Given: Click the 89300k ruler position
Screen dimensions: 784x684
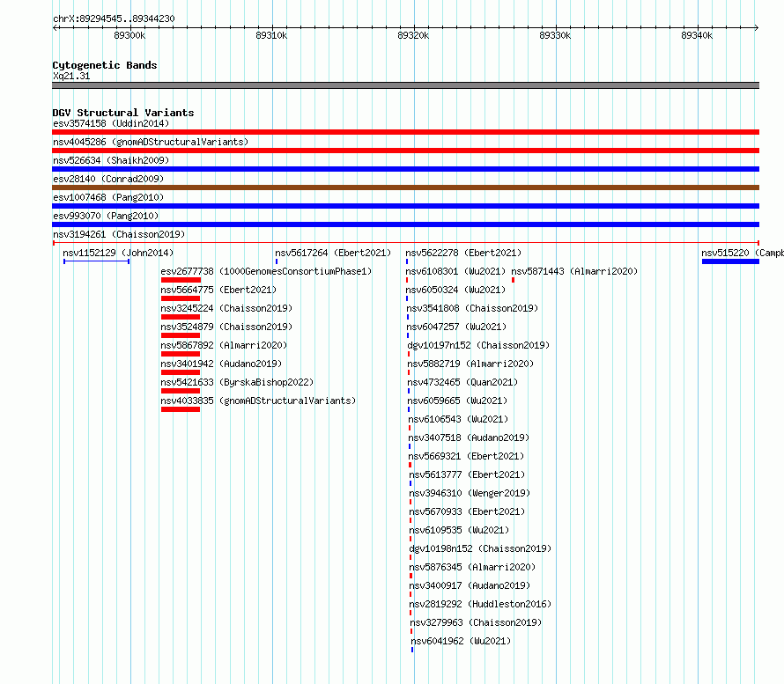Looking at the screenshot, I should [129, 35].
